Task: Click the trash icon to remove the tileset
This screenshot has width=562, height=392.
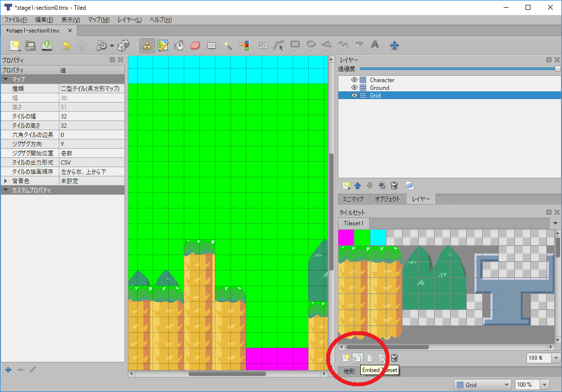Action: (x=393, y=358)
